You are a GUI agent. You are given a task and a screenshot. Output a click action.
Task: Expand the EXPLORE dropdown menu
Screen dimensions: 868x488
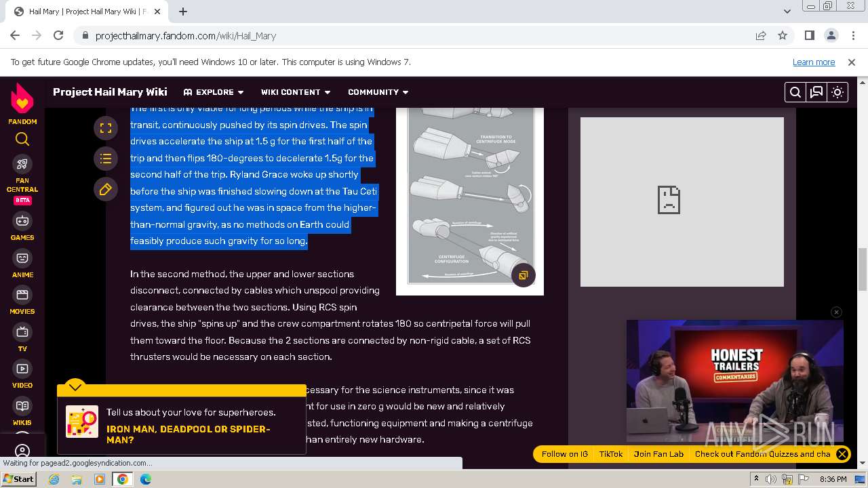214,92
